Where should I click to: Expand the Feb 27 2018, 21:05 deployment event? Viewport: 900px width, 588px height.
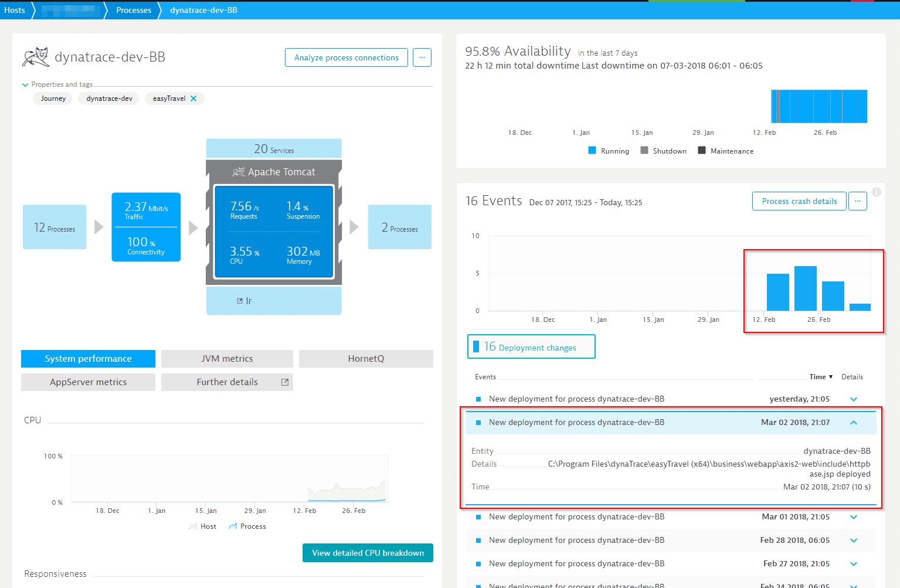854,563
